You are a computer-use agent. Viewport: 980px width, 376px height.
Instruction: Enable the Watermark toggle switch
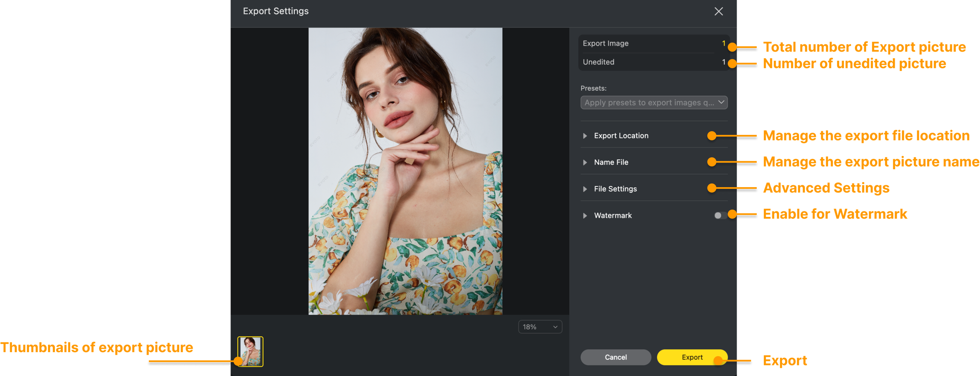720,216
